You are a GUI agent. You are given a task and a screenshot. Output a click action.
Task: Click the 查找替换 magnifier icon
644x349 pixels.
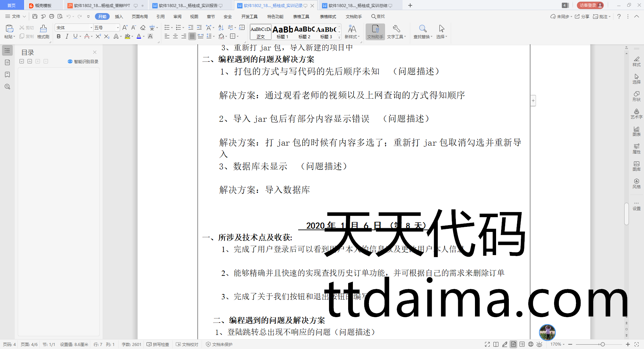pyautogui.click(x=423, y=29)
